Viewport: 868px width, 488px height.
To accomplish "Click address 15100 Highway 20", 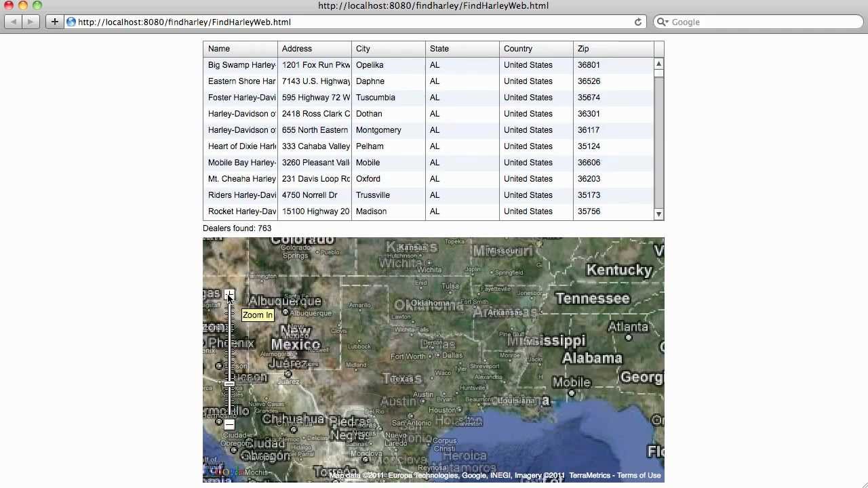I will [315, 211].
